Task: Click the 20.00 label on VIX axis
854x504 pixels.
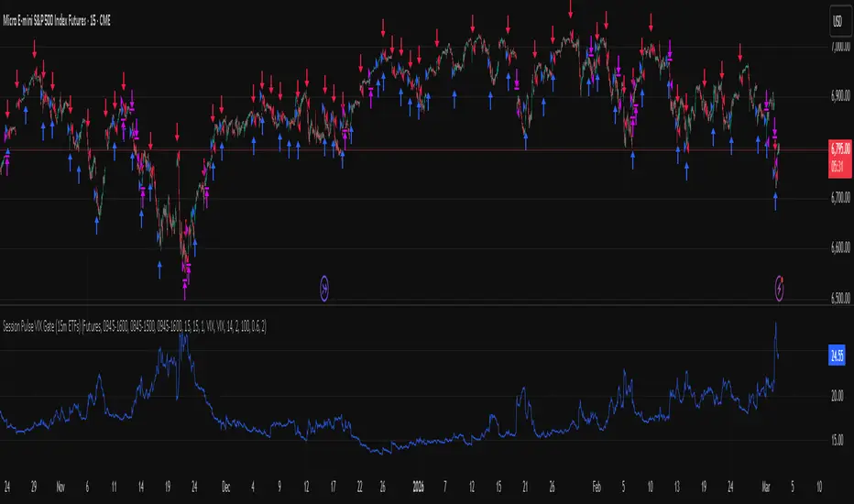Action: 838,396
